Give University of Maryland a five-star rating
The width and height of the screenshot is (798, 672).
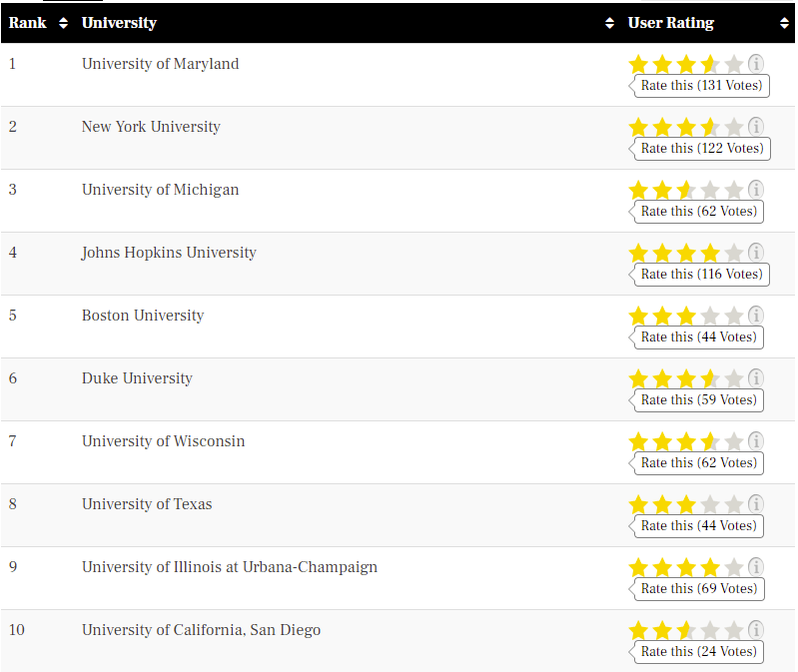[733, 65]
